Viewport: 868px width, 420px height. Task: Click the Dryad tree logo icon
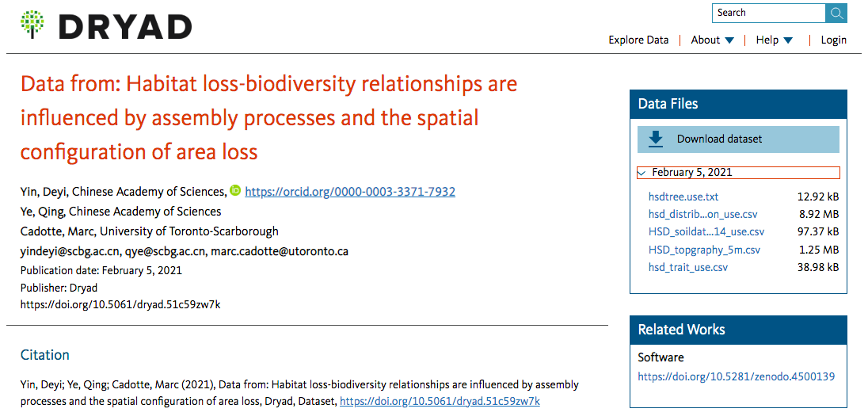point(33,25)
